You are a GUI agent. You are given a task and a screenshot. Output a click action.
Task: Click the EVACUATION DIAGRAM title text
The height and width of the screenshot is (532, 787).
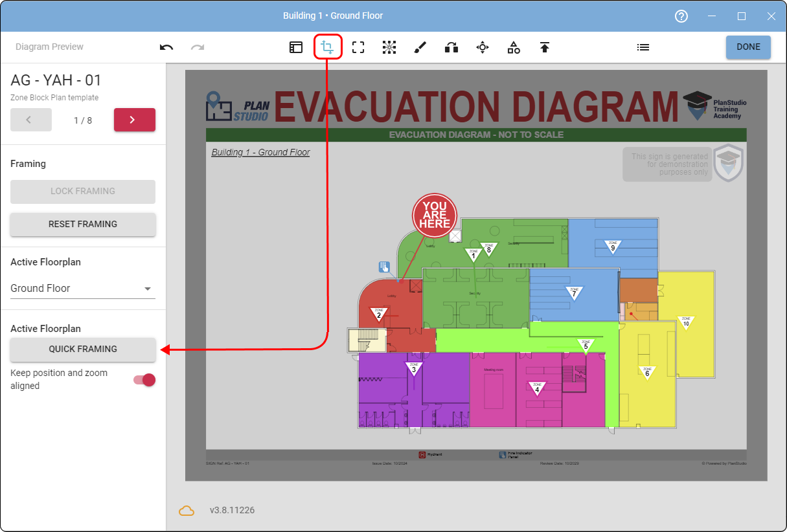pyautogui.click(x=475, y=106)
